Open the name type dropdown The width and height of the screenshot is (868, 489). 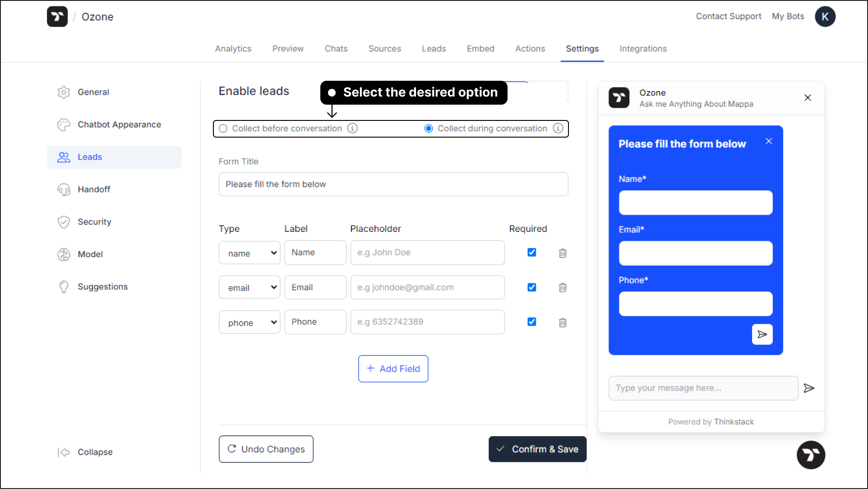pyautogui.click(x=249, y=253)
